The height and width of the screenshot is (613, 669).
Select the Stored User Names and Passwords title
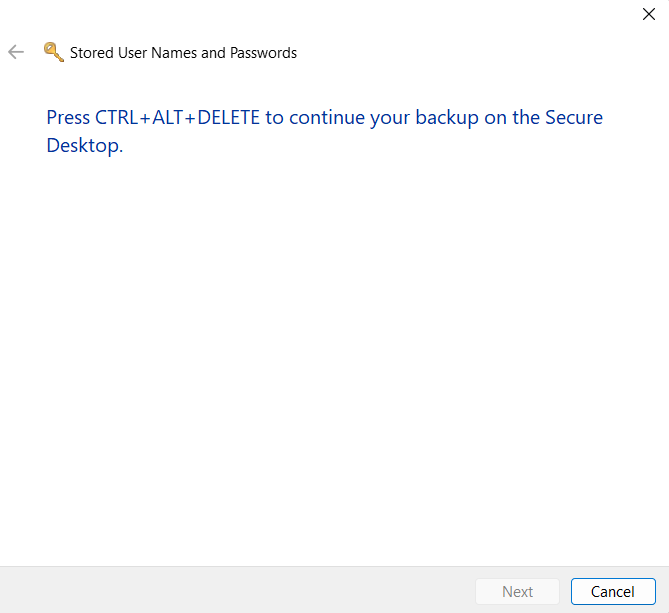click(183, 52)
